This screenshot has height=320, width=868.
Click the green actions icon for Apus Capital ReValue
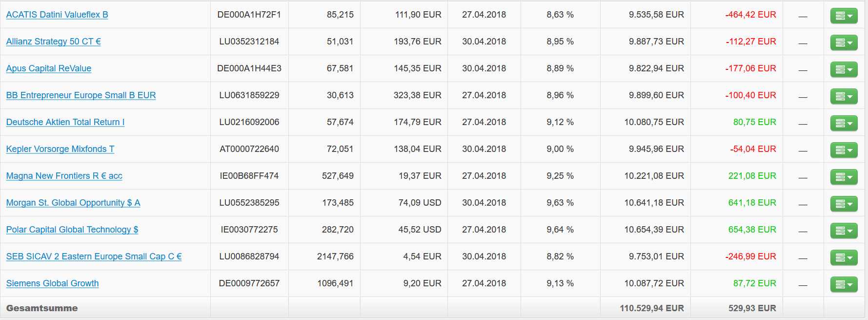coord(844,69)
